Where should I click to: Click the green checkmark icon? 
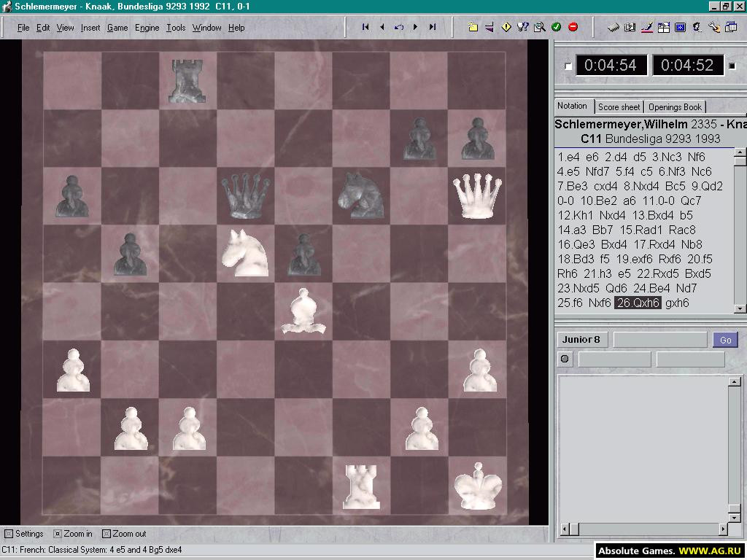(556, 27)
